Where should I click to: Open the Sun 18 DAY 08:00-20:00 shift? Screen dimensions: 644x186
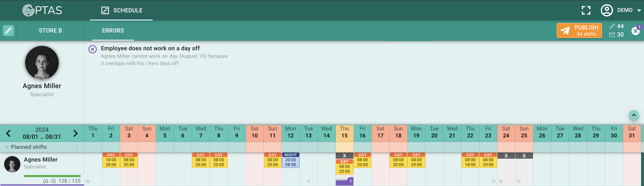click(x=398, y=160)
